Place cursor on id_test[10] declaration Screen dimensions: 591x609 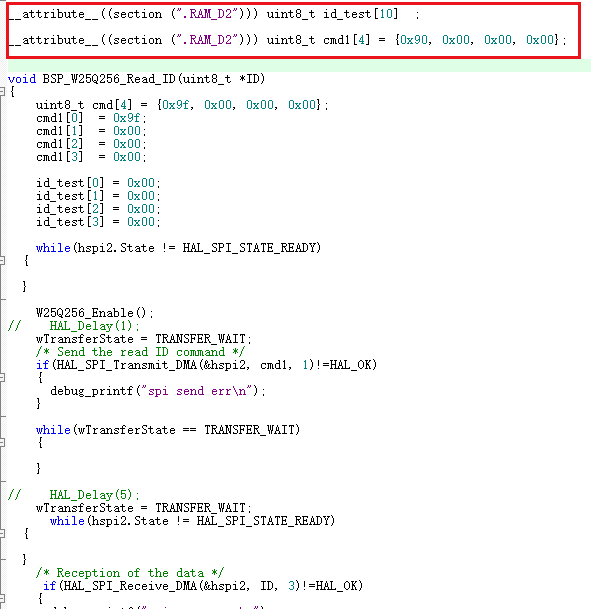[x=360, y=14]
